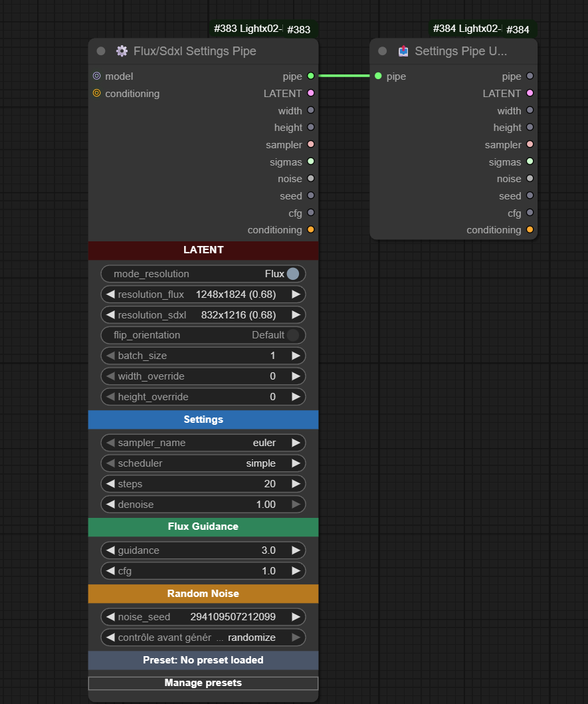The width and height of the screenshot is (588, 704).
Task: Click the green Flux Guidance header
Action: 203,527
